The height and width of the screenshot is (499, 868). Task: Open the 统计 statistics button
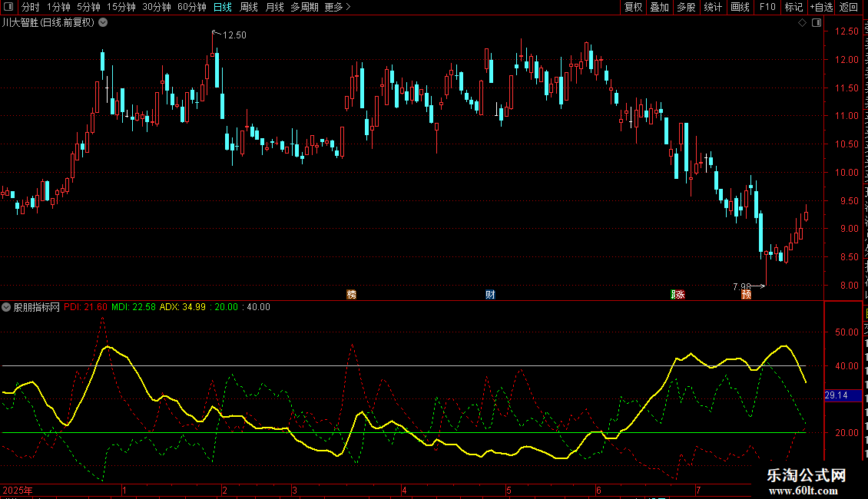713,7
